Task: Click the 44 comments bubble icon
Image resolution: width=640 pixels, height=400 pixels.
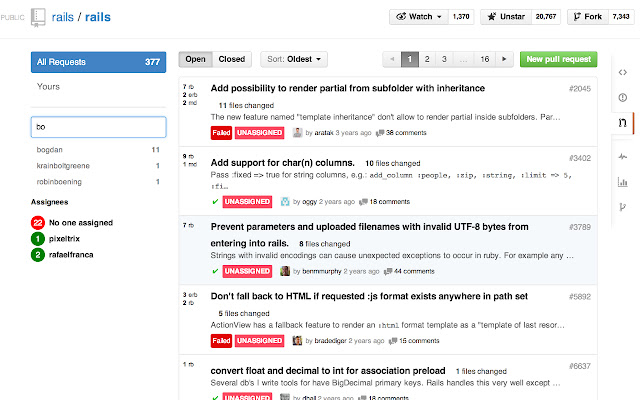Action: (x=388, y=271)
